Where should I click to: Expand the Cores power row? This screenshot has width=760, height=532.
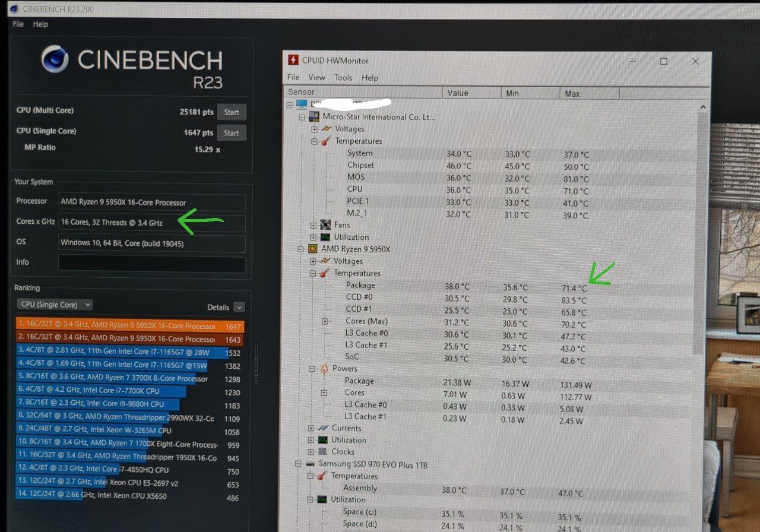pos(324,392)
